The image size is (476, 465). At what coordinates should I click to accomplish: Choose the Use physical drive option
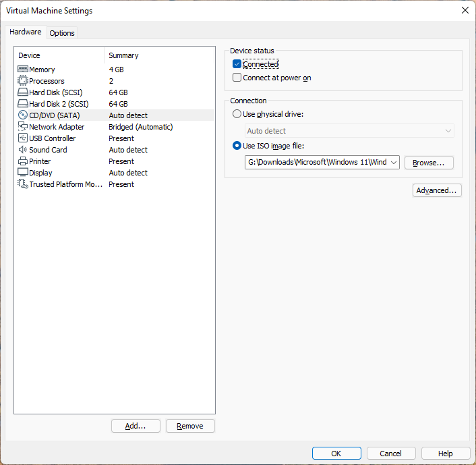[x=237, y=114]
